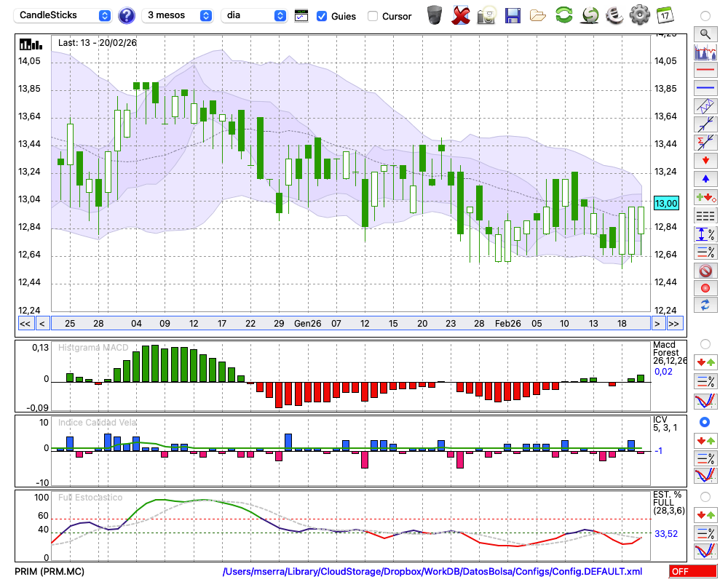728x582 pixels.
Task: Select the blue horizontal line tool
Action: (x=705, y=88)
